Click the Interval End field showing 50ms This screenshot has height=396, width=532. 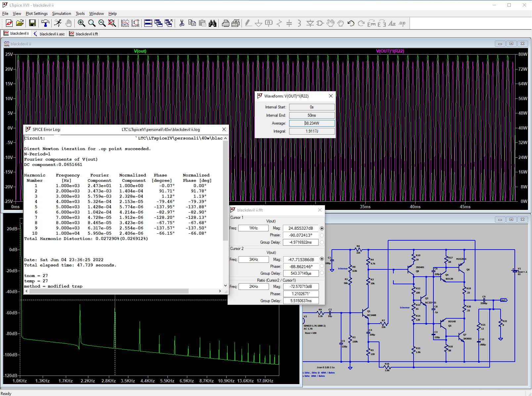pos(312,115)
